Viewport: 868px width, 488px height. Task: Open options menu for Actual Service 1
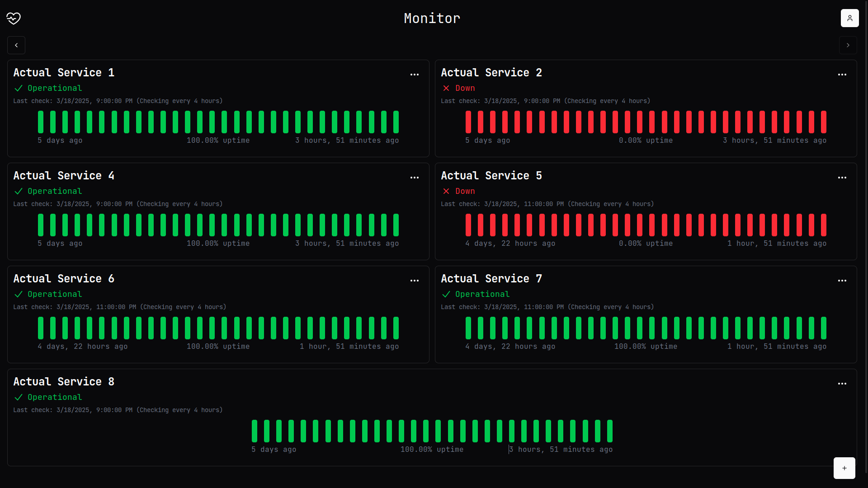[x=414, y=75]
